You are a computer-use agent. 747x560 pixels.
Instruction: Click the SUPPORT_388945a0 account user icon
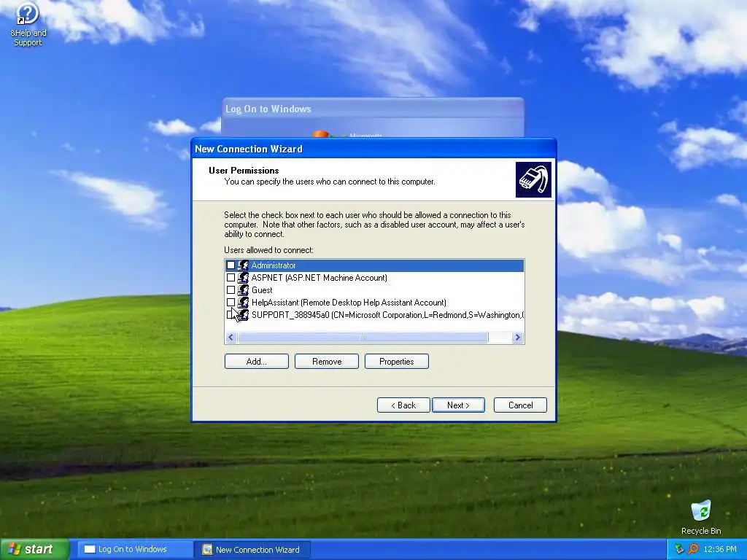(243, 315)
